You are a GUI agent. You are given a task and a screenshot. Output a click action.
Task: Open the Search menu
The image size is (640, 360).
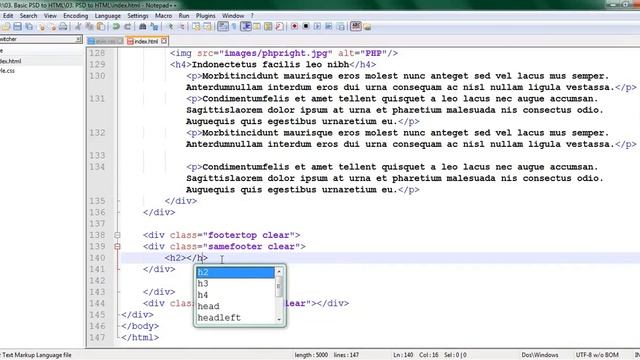pos(29,16)
